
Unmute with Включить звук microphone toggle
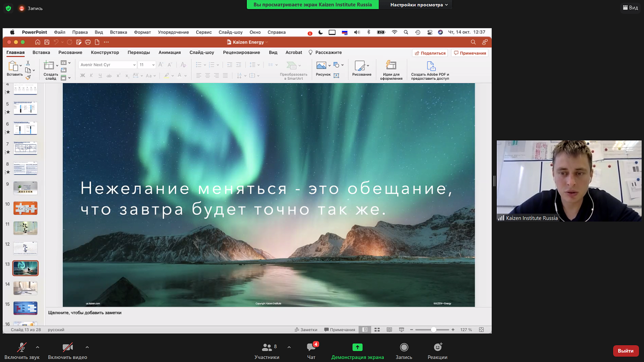click(x=22, y=350)
